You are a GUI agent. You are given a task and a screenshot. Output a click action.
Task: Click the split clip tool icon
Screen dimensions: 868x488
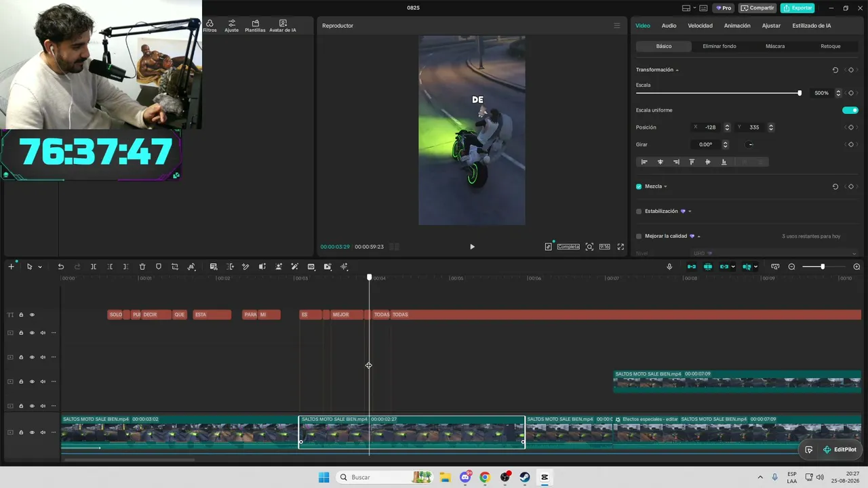94,267
